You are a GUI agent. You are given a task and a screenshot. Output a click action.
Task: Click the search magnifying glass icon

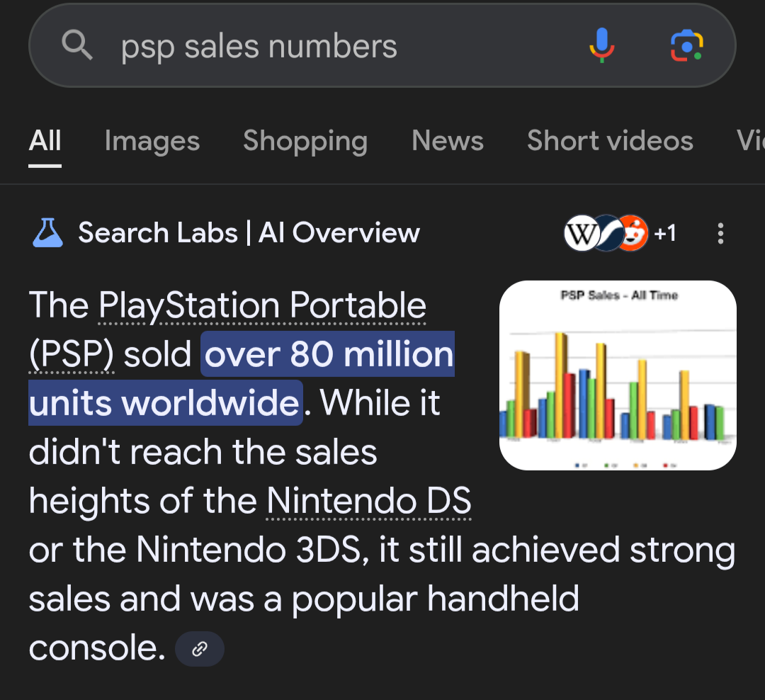pos(77,45)
